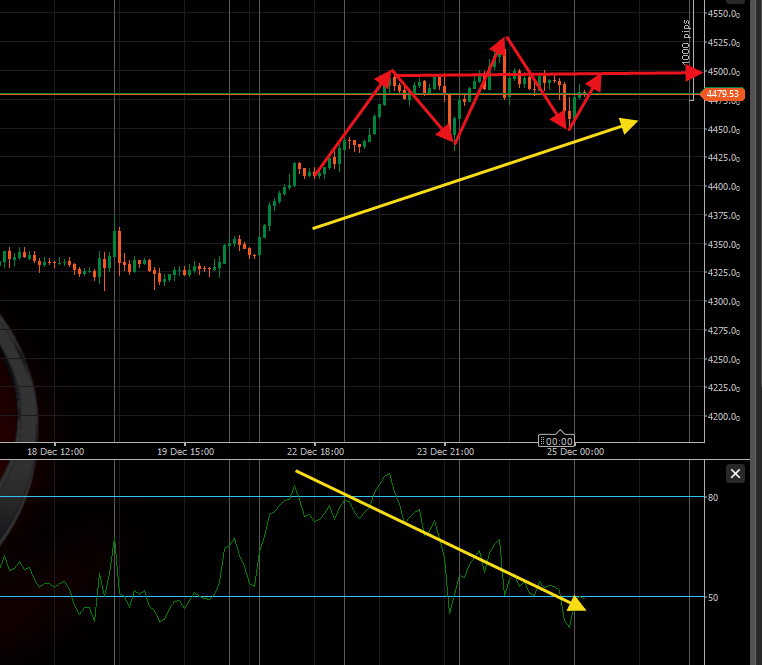762x665 pixels.
Task: Click the 19 Dec 15:00 time label
Action: [x=185, y=452]
